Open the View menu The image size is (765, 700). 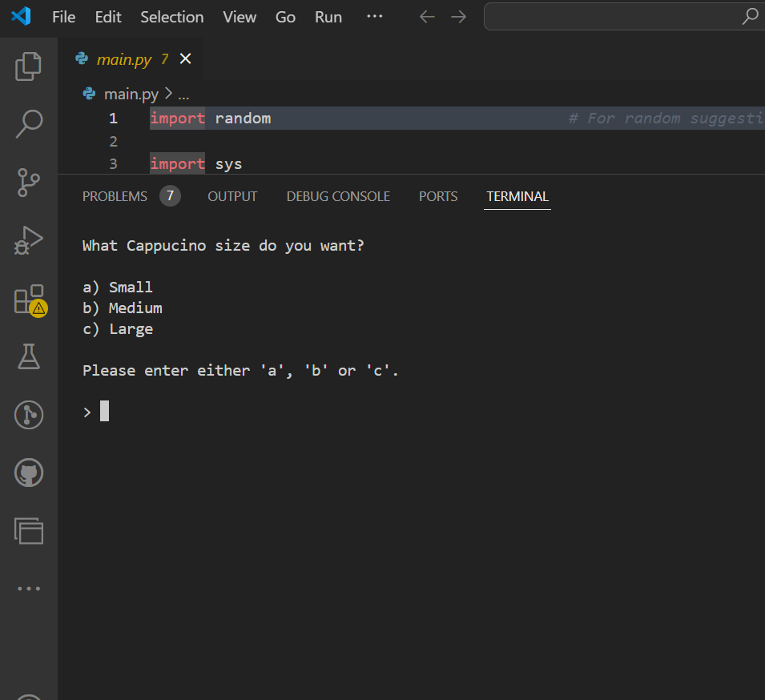[x=240, y=17]
